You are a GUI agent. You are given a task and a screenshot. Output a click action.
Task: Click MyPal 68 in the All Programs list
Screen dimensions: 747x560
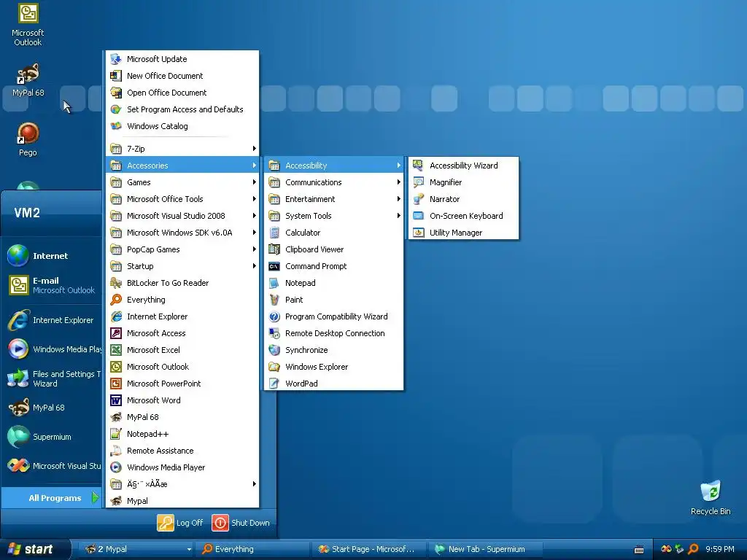pos(182,417)
